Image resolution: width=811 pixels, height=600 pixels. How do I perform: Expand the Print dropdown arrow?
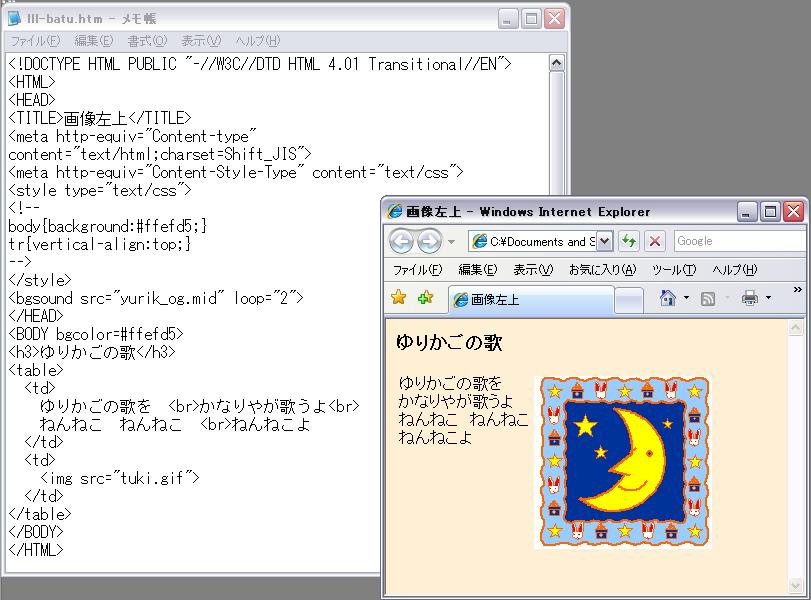tap(768, 297)
